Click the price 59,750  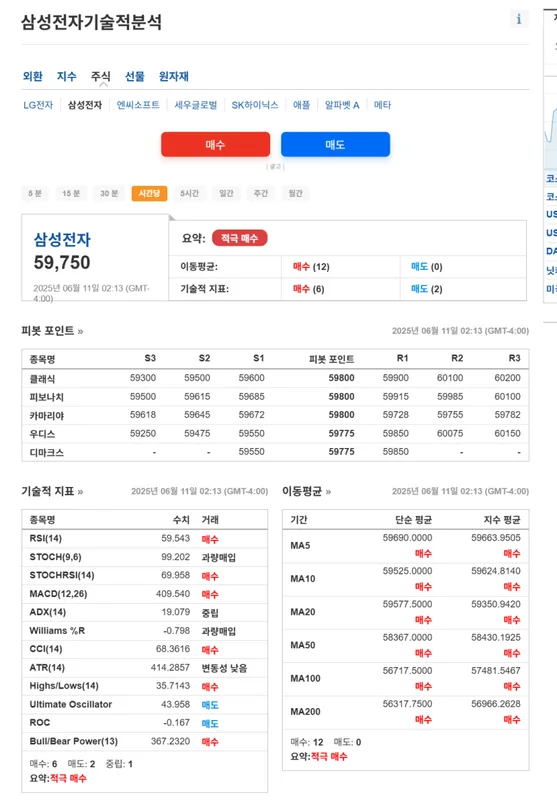62,263
